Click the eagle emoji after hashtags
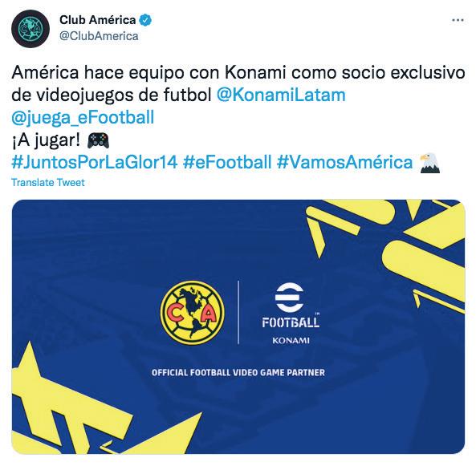 coord(430,163)
